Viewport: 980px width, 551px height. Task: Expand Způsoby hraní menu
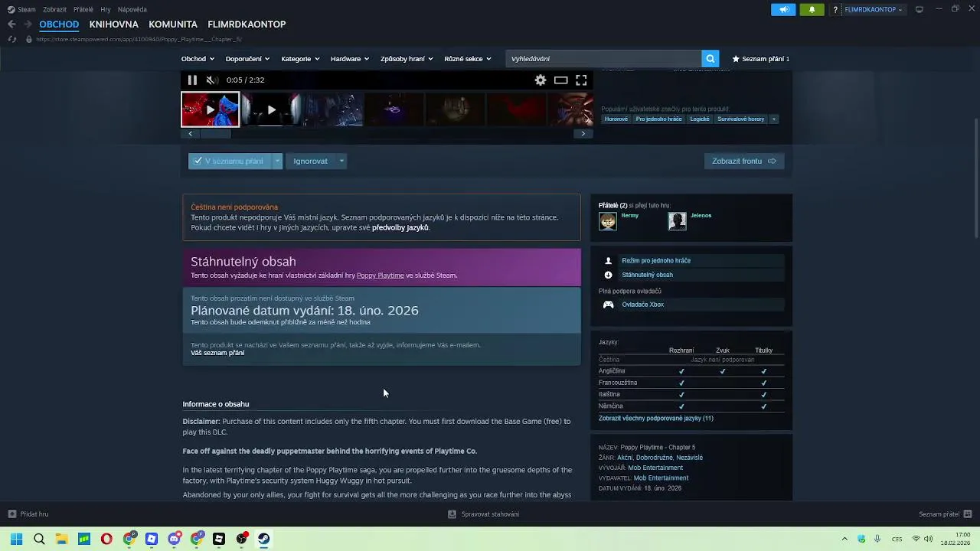point(407,59)
